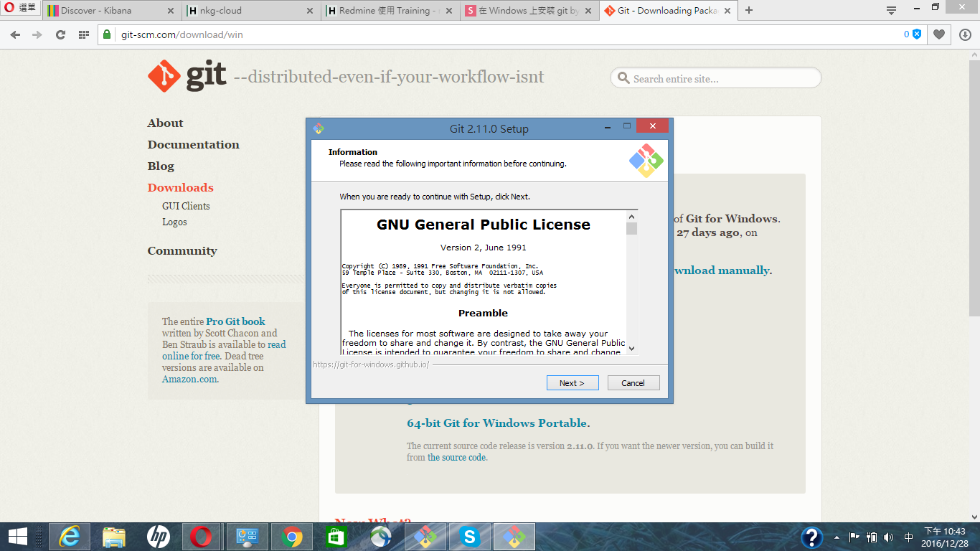Open File Explorer from taskbar
This screenshot has height=551, width=980.
click(x=114, y=537)
